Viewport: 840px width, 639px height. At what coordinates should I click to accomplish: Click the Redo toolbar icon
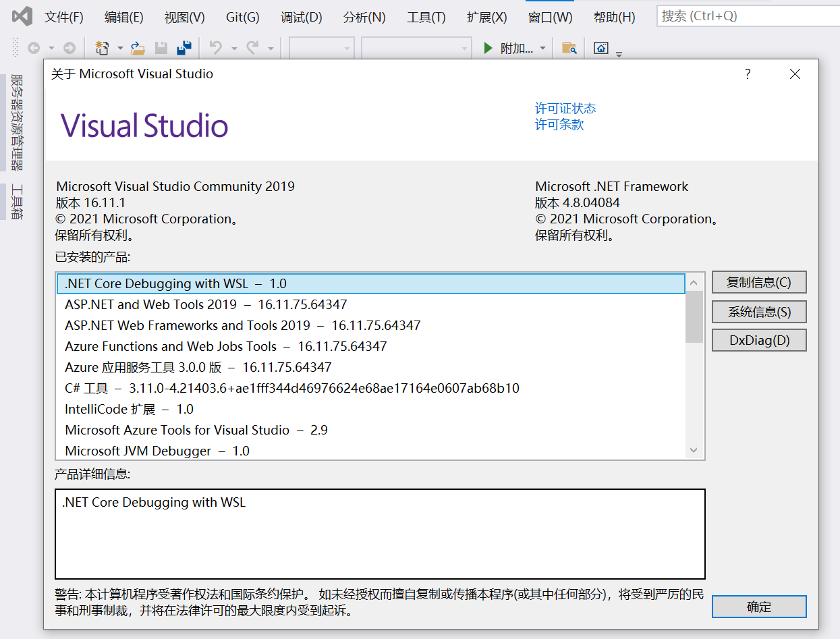[x=252, y=48]
